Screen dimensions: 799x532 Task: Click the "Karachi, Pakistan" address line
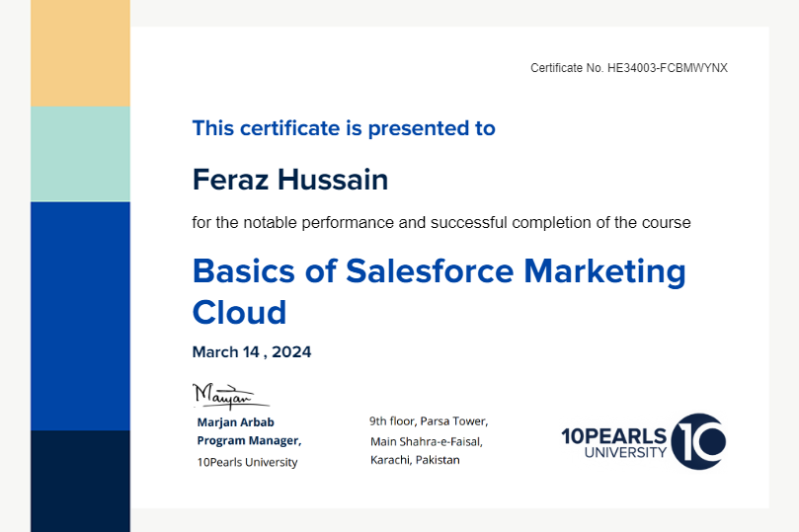415,461
